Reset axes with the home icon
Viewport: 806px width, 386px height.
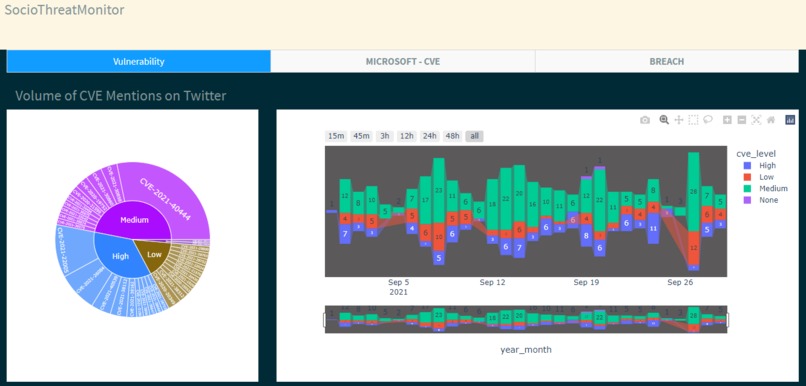(771, 120)
